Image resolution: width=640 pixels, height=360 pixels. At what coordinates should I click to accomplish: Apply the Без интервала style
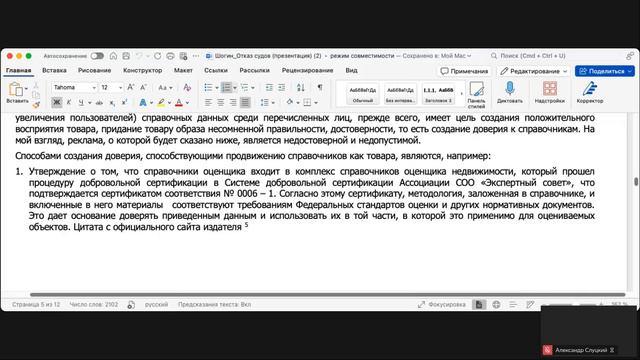(400, 94)
